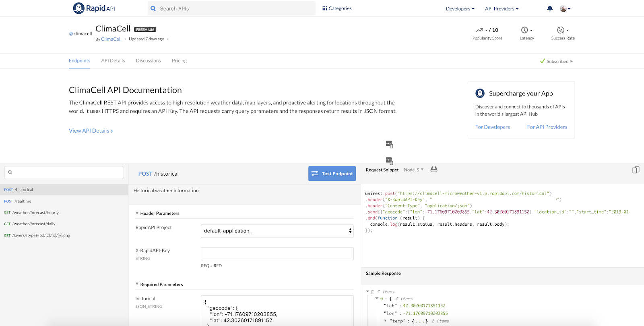
Task: Collapse the 7 items array in Sample Response
Action: click(367, 291)
